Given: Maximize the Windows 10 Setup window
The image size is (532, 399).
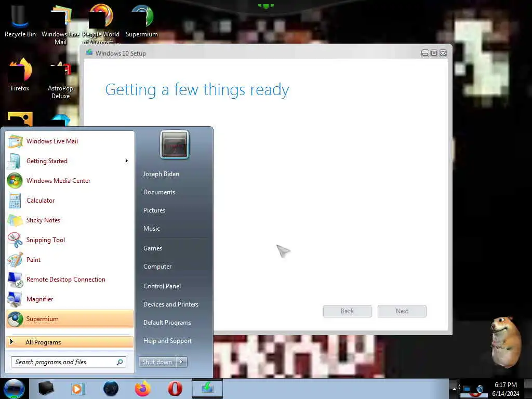Looking at the screenshot, I should coord(434,54).
